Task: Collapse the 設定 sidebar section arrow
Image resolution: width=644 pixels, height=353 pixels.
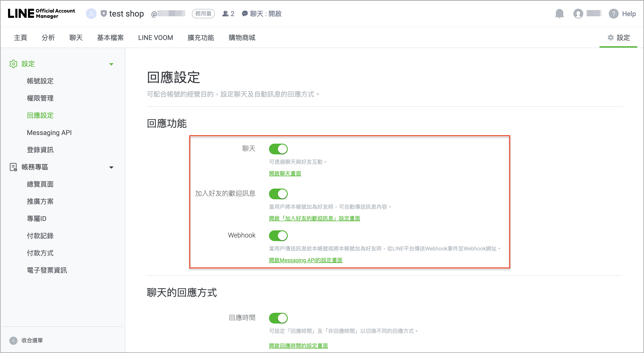Action: (x=111, y=64)
